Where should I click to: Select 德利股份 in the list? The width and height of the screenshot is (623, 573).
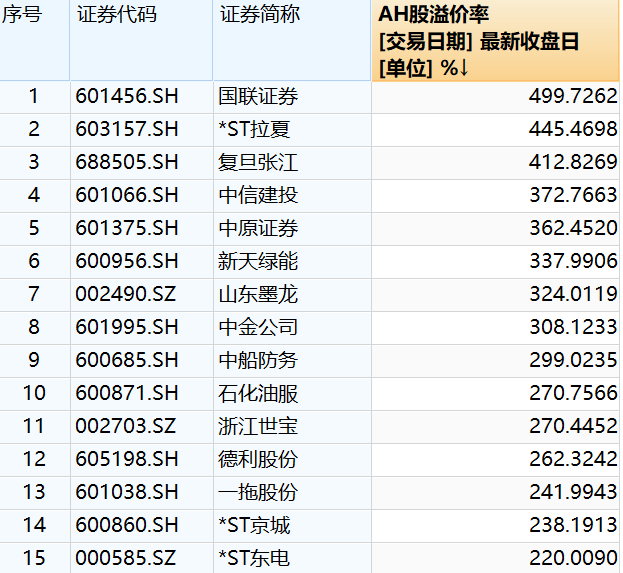(258, 459)
